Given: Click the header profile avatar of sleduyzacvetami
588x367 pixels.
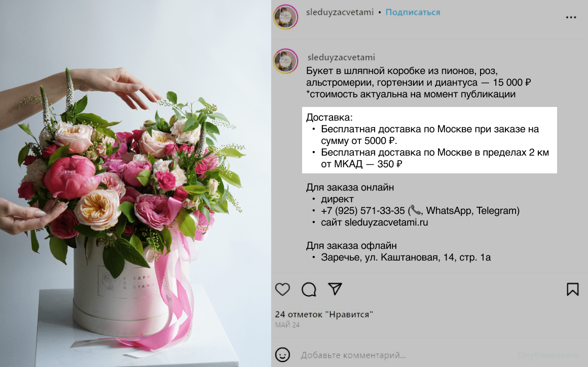Looking at the screenshot, I should click(x=285, y=17).
